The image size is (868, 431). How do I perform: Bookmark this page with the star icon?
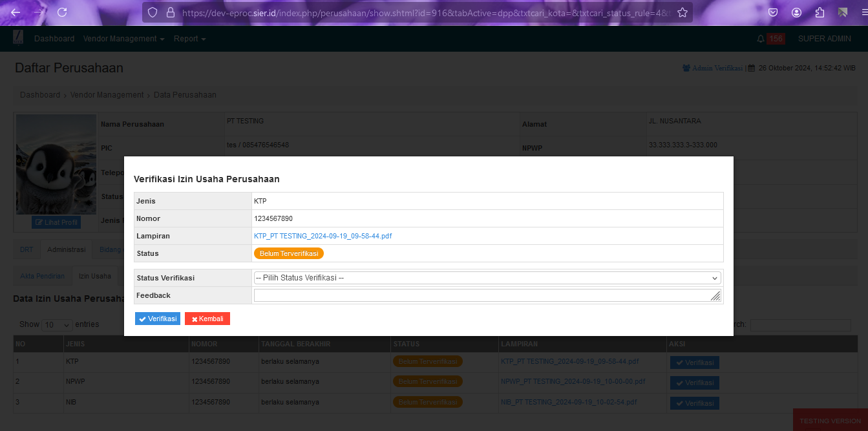682,12
